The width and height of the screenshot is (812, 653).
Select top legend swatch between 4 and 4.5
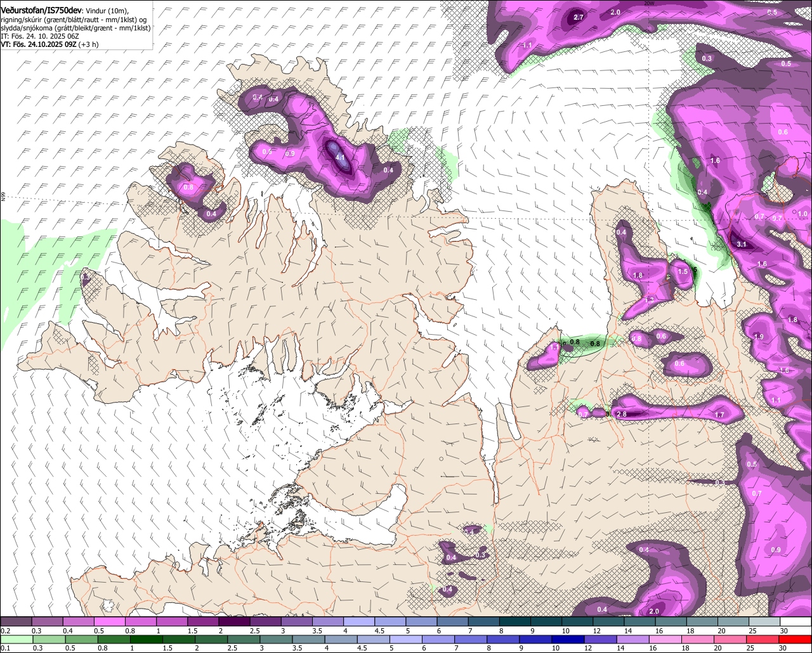[x=358, y=622]
